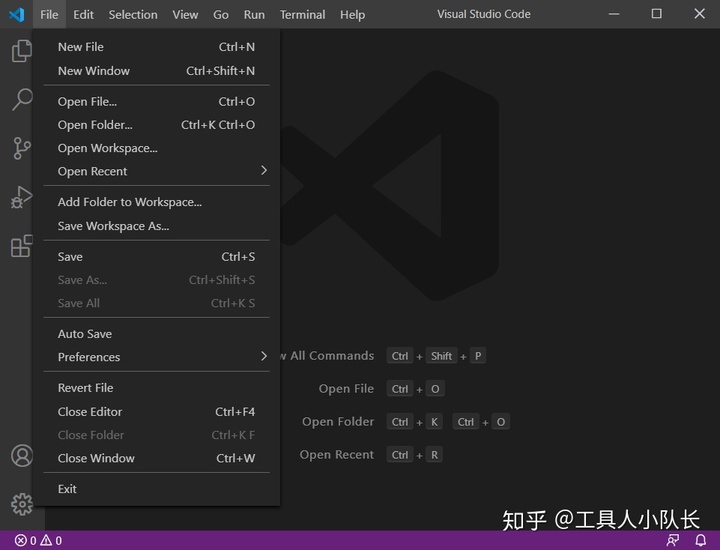The width and height of the screenshot is (720, 550).
Task: Open notifications bell in status bar
Action: pos(700,540)
